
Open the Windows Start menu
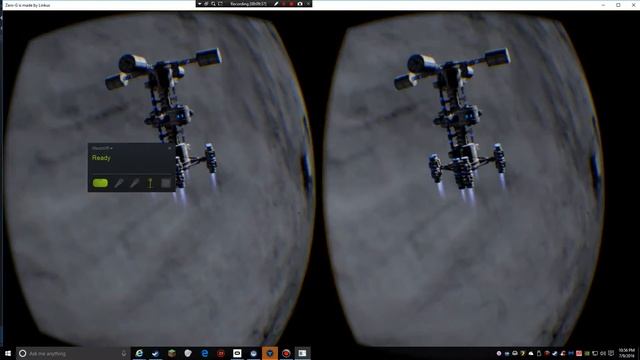point(8,353)
